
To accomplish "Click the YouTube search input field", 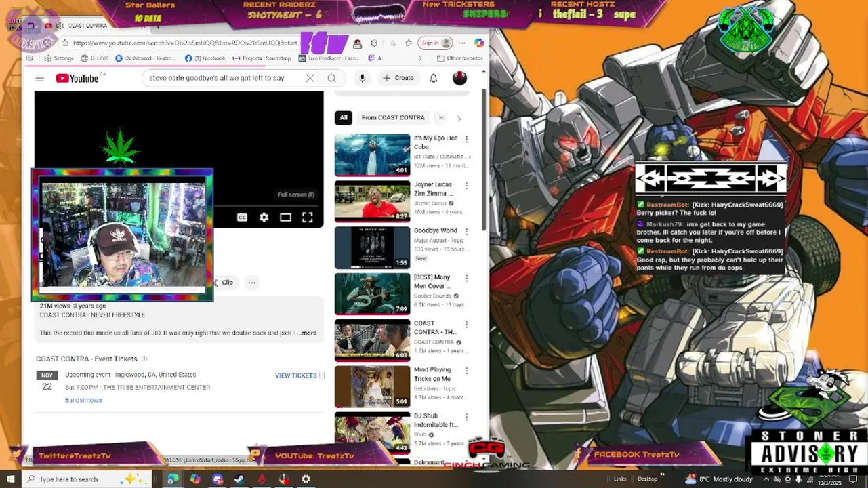I will (222, 78).
